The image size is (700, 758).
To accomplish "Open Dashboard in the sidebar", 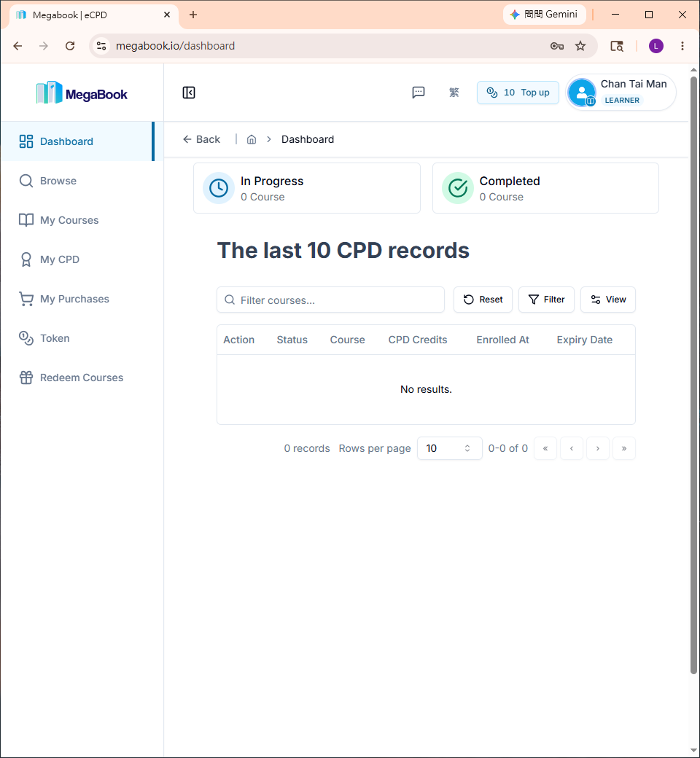I will coord(77,141).
